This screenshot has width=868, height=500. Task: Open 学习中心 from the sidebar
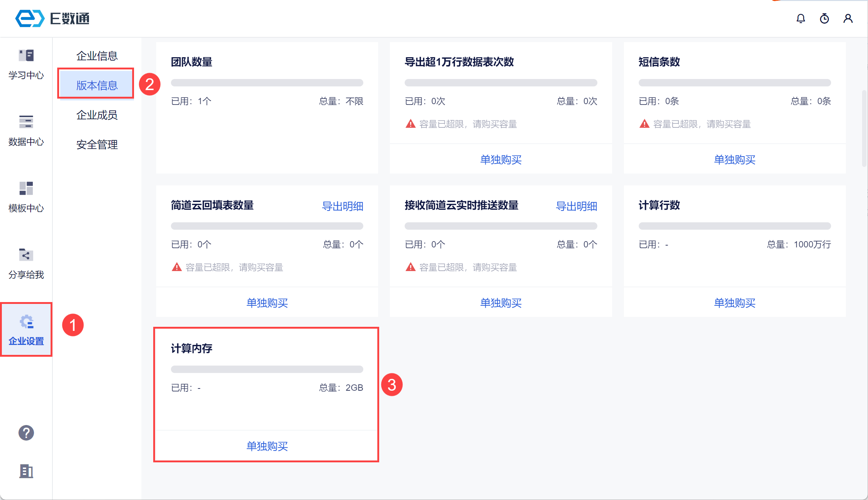[26, 64]
